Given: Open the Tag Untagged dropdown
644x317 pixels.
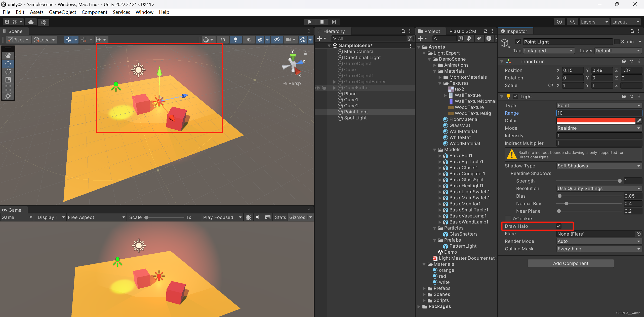Looking at the screenshot, I should pos(549,51).
